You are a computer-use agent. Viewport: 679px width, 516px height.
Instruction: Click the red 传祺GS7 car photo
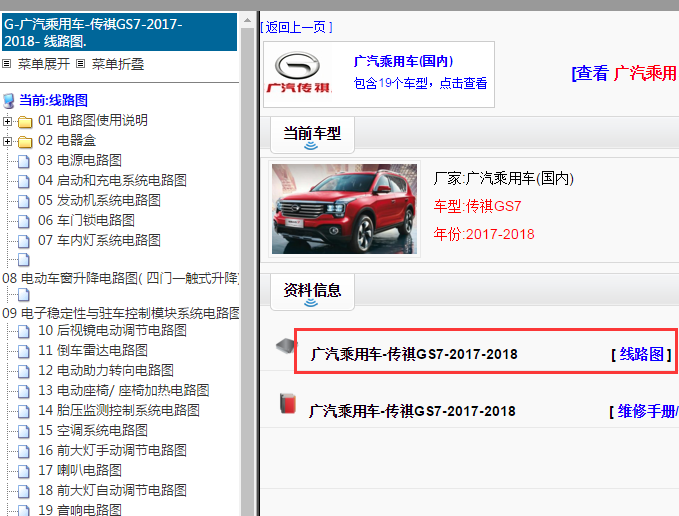coord(344,209)
